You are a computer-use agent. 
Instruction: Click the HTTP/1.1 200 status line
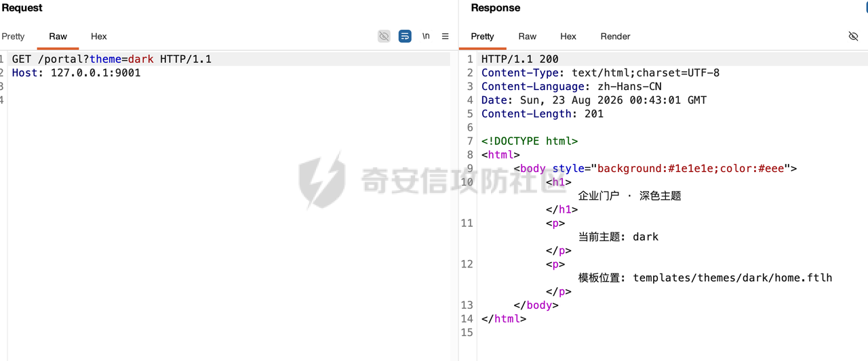click(x=520, y=60)
